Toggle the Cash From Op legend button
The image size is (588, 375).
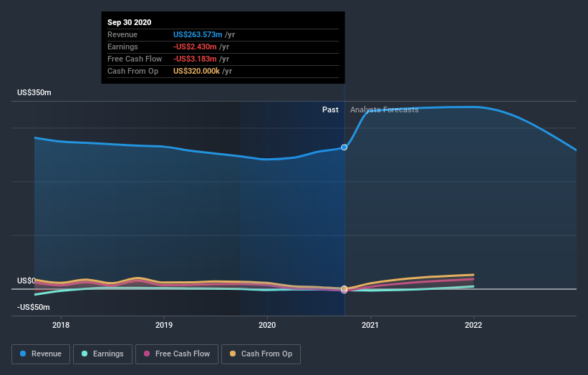pyautogui.click(x=261, y=354)
